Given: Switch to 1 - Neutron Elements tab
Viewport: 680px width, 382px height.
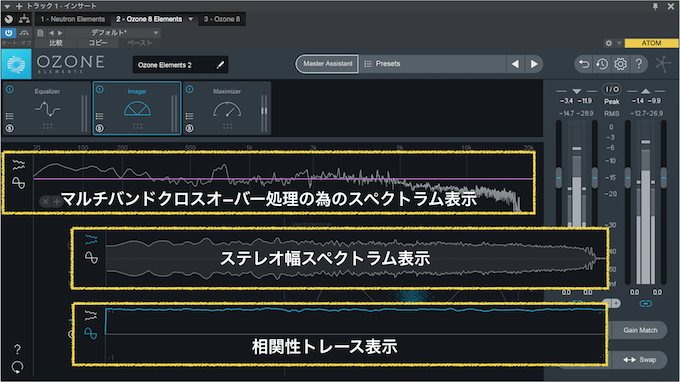Looking at the screenshot, I should (x=72, y=19).
